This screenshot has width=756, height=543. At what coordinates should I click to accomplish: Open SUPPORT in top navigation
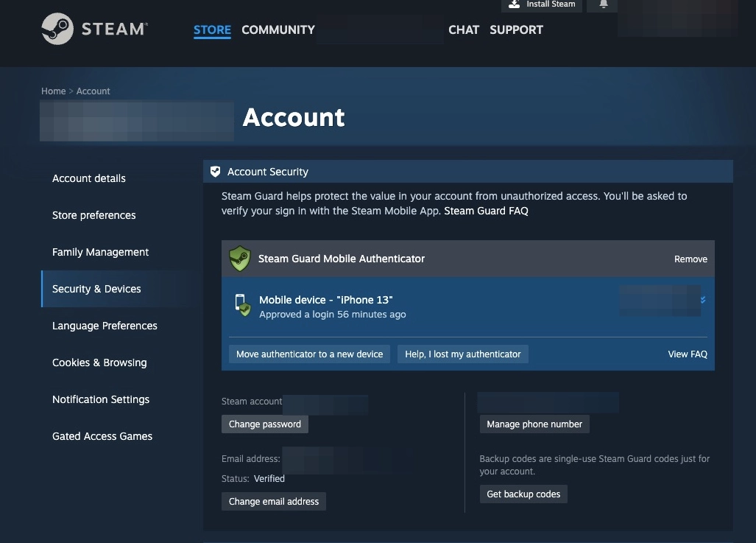coord(516,30)
